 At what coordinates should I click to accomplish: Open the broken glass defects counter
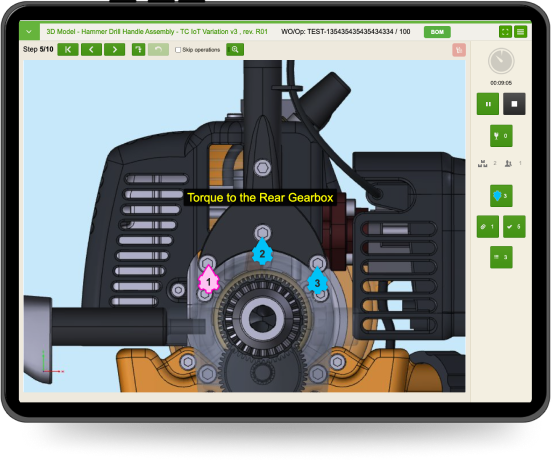[501, 136]
